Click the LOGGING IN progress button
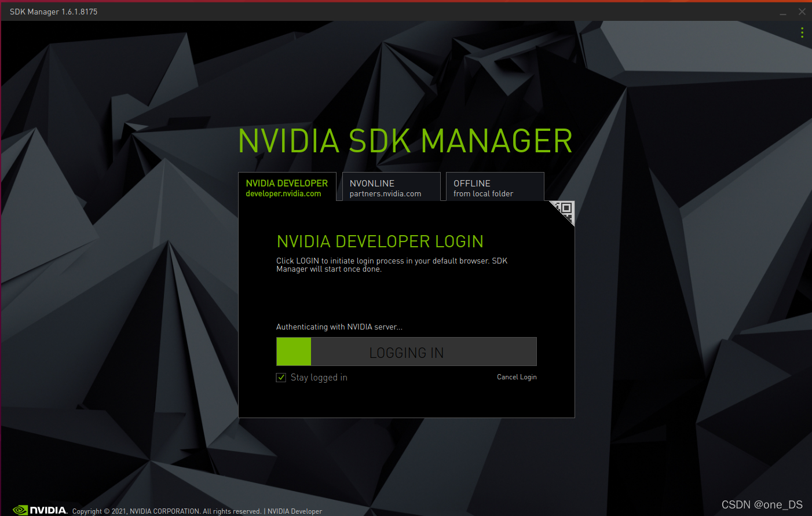 pyautogui.click(x=407, y=352)
